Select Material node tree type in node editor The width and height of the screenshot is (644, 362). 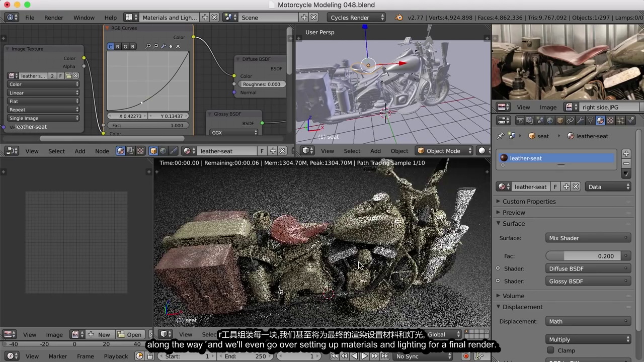(x=121, y=151)
